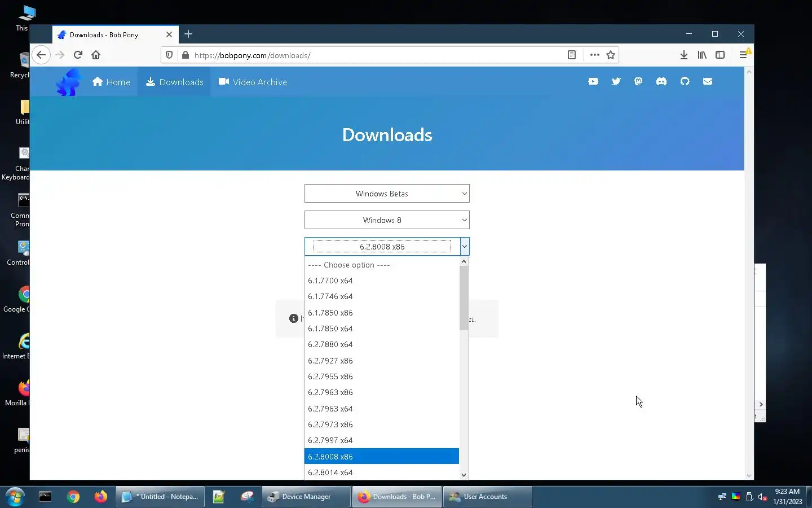Open the Windows 8 version dropdown
This screenshot has width=812, height=508.
[x=387, y=220]
